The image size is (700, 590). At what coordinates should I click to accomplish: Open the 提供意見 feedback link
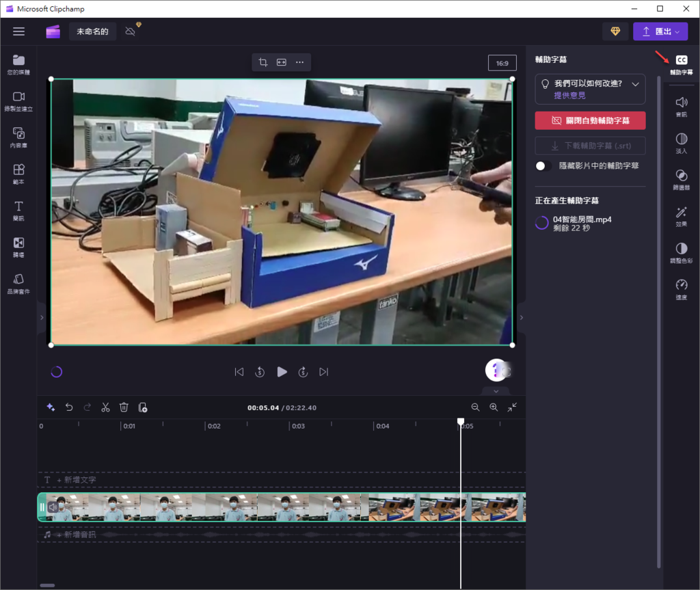[569, 96]
